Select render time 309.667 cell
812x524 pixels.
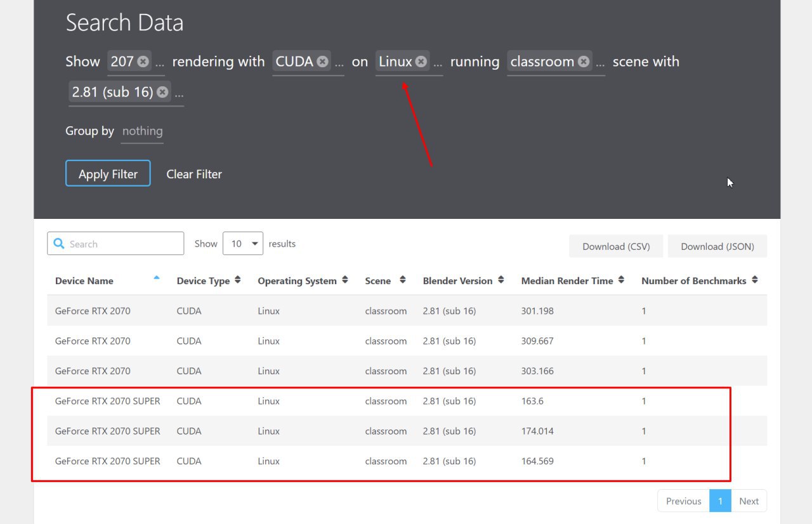(x=537, y=341)
